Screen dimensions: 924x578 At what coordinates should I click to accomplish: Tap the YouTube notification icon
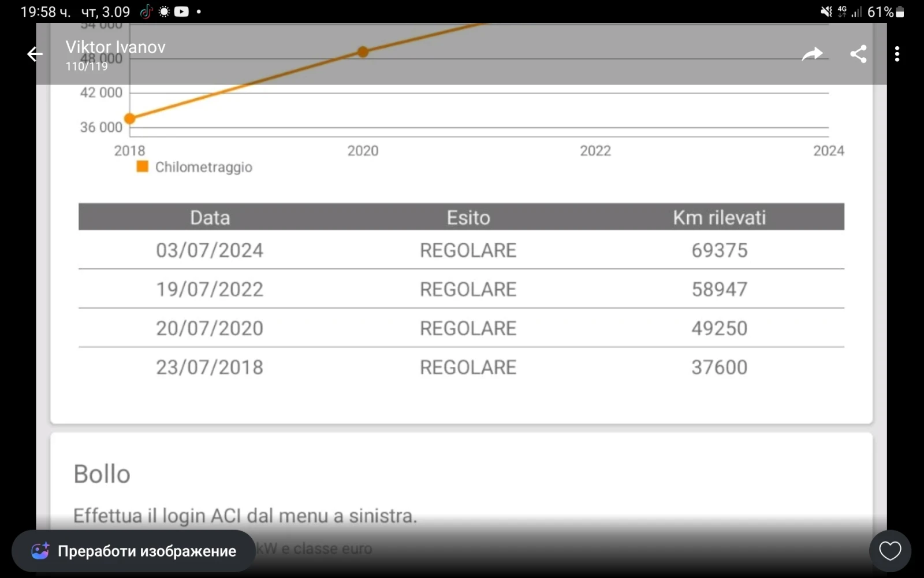click(x=181, y=12)
